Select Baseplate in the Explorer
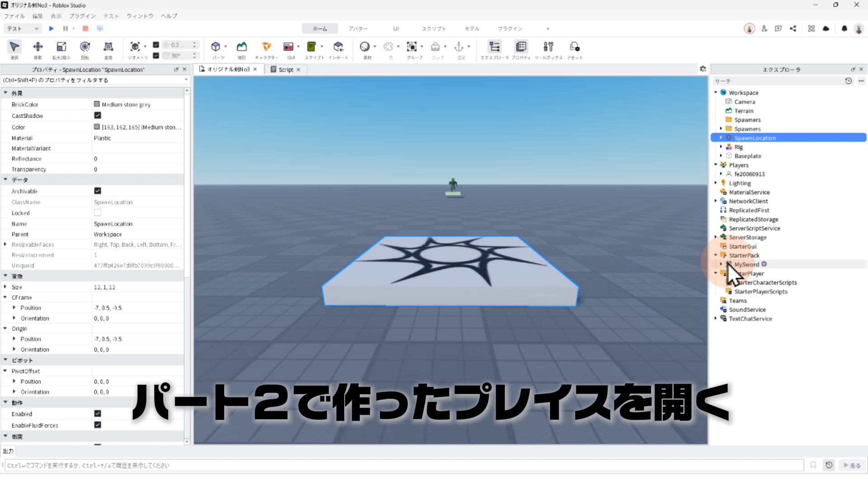The height and width of the screenshot is (488, 868). click(x=747, y=156)
